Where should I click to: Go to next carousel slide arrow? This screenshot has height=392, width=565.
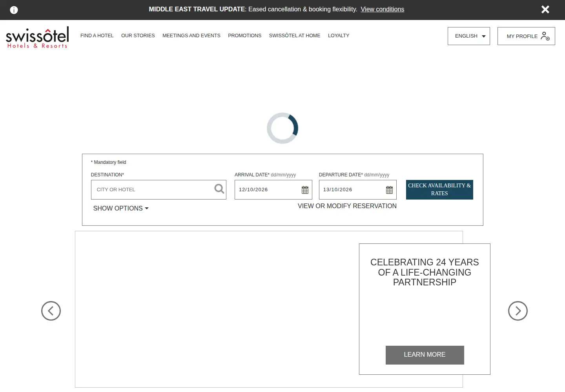[518, 311]
